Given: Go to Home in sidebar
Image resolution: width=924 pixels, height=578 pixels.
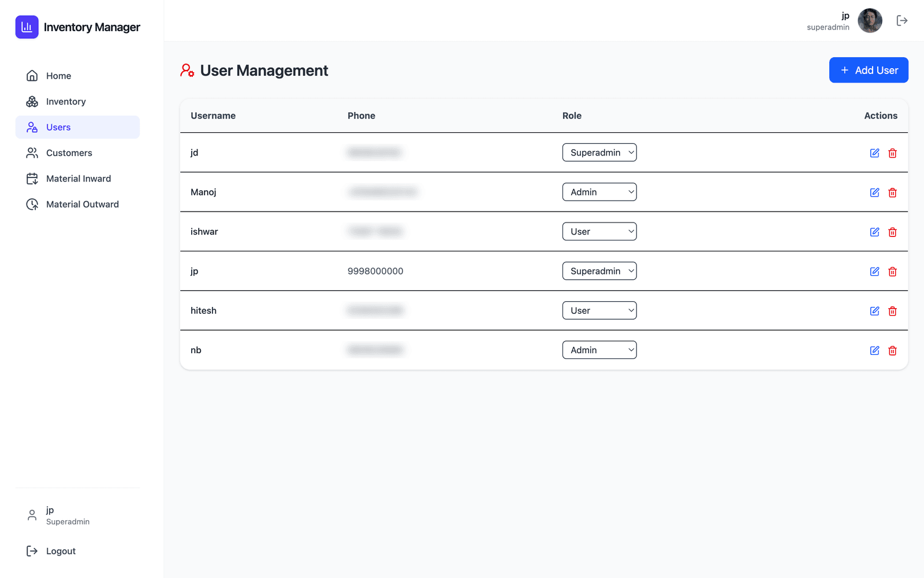Looking at the screenshot, I should click(77, 76).
